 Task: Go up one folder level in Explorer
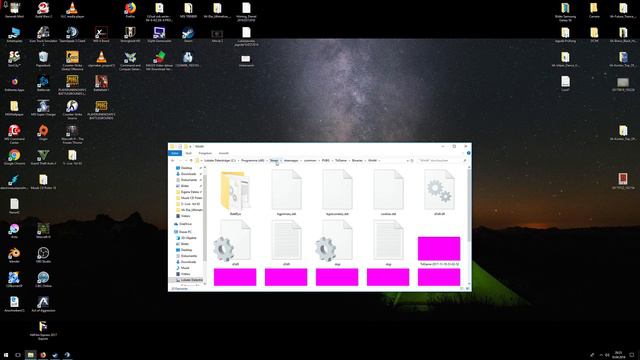click(x=191, y=160)
